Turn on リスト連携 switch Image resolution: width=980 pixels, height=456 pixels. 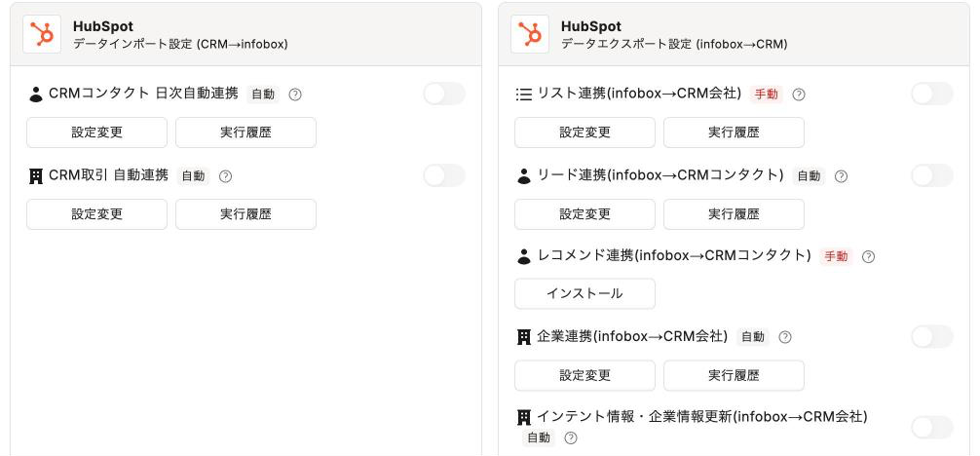coord(932,94)
